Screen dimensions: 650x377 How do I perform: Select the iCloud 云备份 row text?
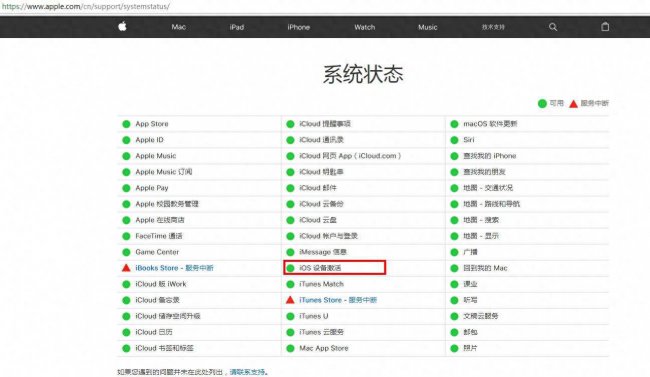[x=321, y=204]
